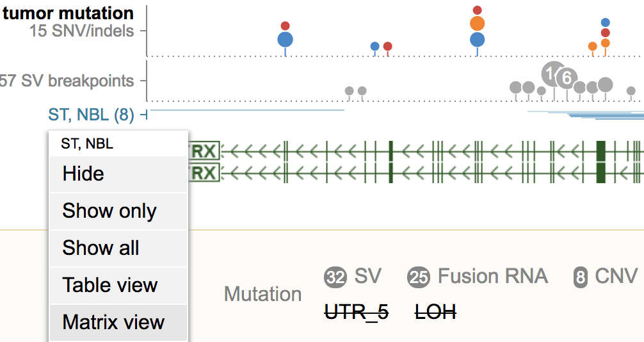
Task: Click the SV breakpoint disc labeled 6
Action: 567,77
